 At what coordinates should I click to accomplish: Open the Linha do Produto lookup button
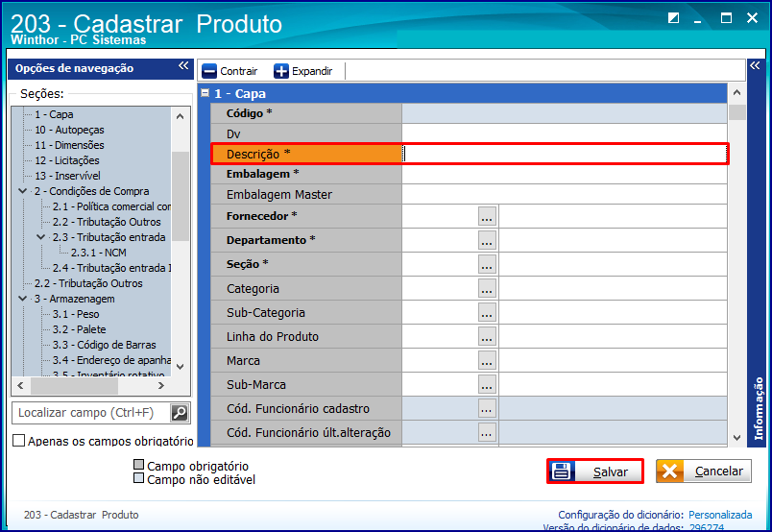click(487, 336)
